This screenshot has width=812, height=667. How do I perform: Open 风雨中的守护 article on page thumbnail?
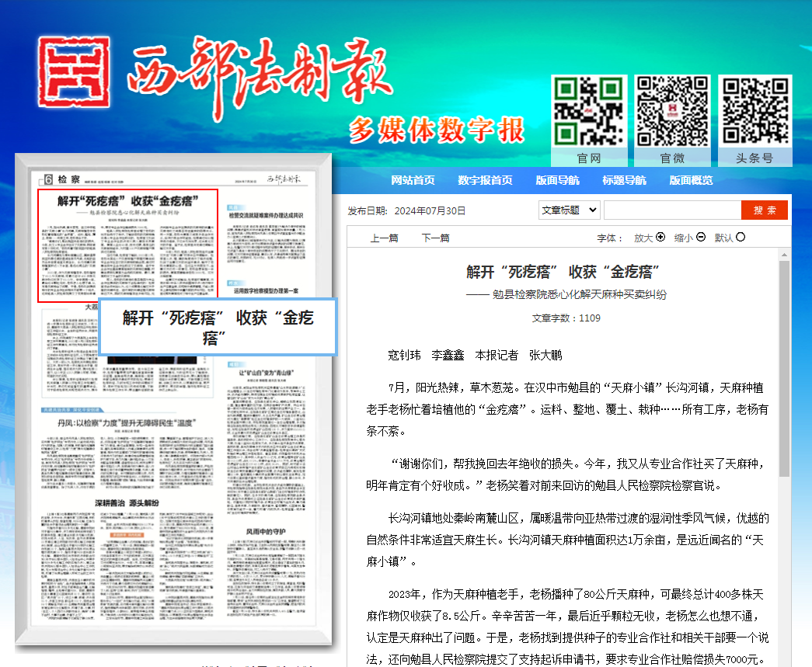(x=266, y=531)
